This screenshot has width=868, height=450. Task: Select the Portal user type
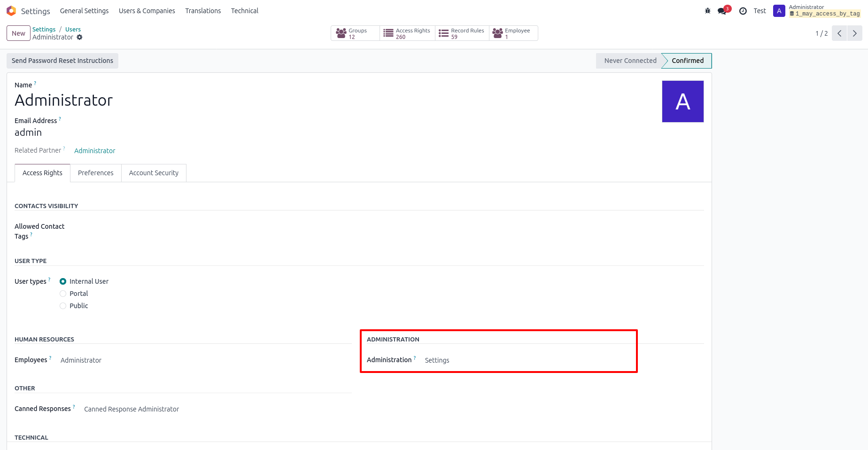point(63,294)
